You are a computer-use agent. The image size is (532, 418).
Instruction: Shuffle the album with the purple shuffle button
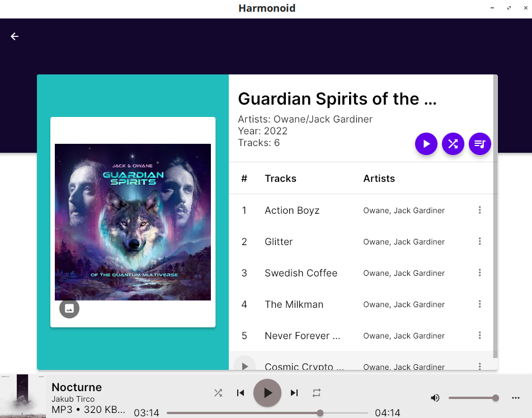[x=453, y=144]
